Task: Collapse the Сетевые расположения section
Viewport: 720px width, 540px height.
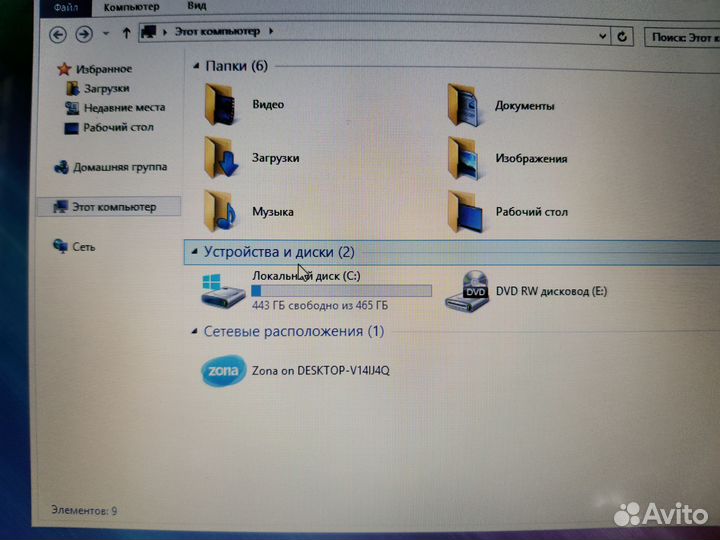Action: pos(195,331)
